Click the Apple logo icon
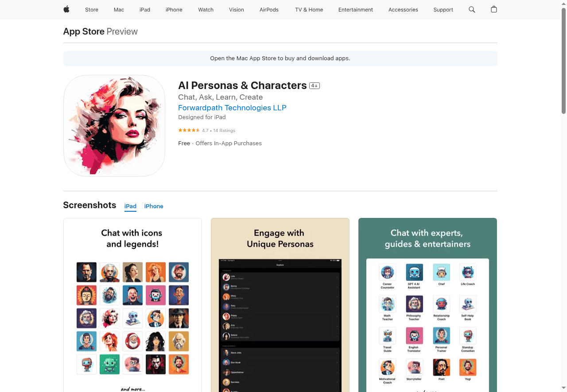The height and width of the screenshot is (392, 567). (66, 9)
